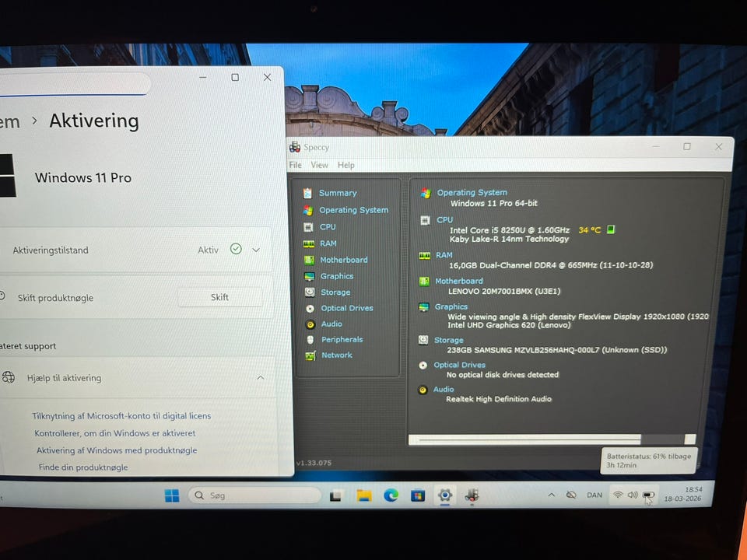
Task: Open the Windows Start menu
Action: tap(172, 495)
